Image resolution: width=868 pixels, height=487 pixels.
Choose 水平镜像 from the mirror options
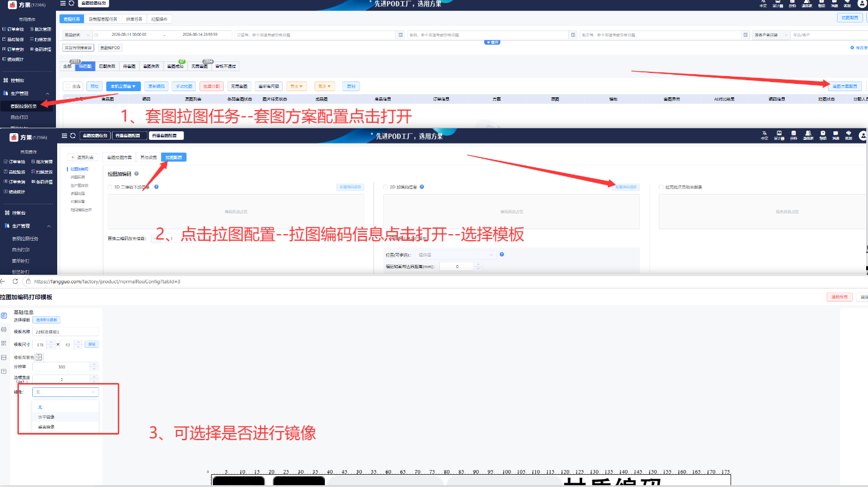click(x=66, y=417)
